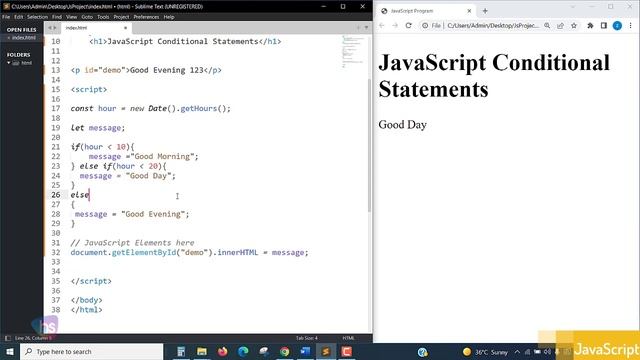This screenshot has width=640, height=360.
Task: Bookmark this page with the star
Action: click(x=574, y=25)
